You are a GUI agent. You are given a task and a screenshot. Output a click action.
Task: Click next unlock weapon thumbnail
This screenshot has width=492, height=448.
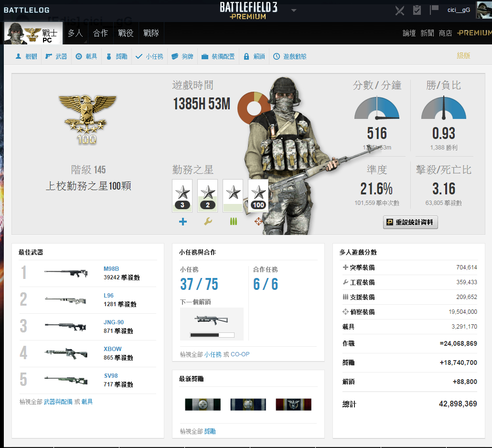(211, 320)
